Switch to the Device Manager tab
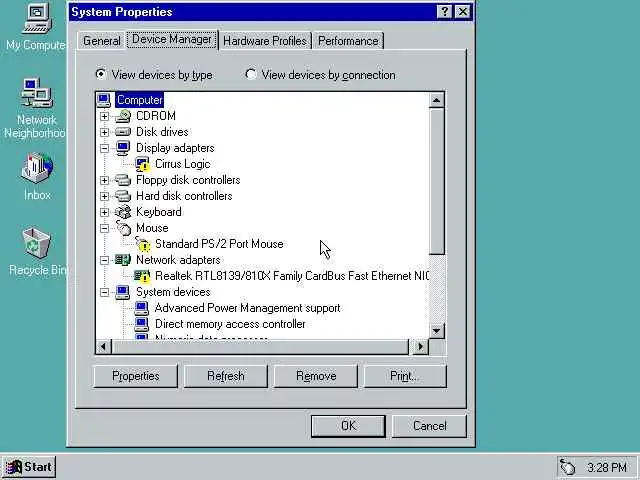This screenshot has height=480, width=640. 172,39
